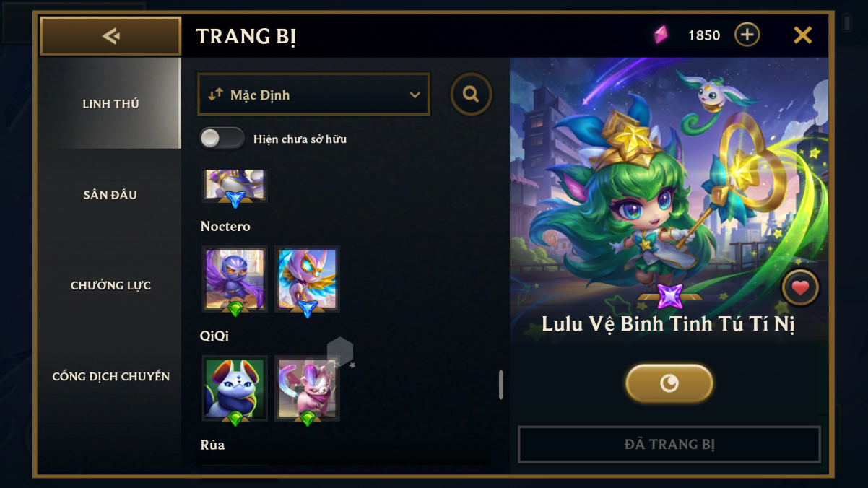
Task: Open the Mặc Định sort dropdown
Action: 313,94
